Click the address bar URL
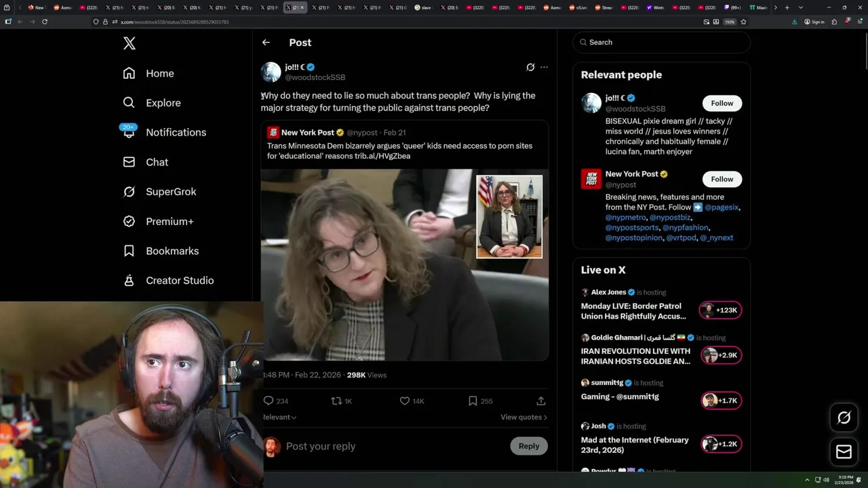Viewport: 868px width, 488px height. 175,22
